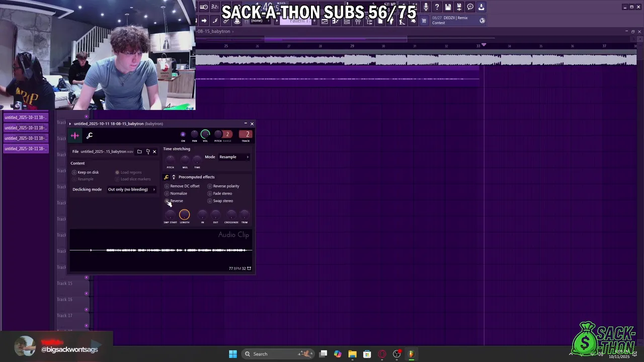Click the TRACK number selector
This screenshot has width=644, height=362.
tap(246, 134)
